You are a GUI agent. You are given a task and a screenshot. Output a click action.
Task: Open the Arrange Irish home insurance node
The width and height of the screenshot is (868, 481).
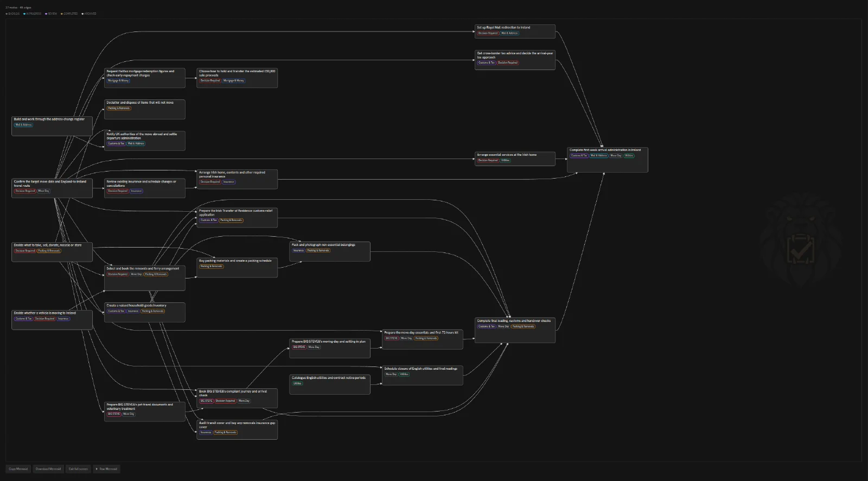pos(237,179)
